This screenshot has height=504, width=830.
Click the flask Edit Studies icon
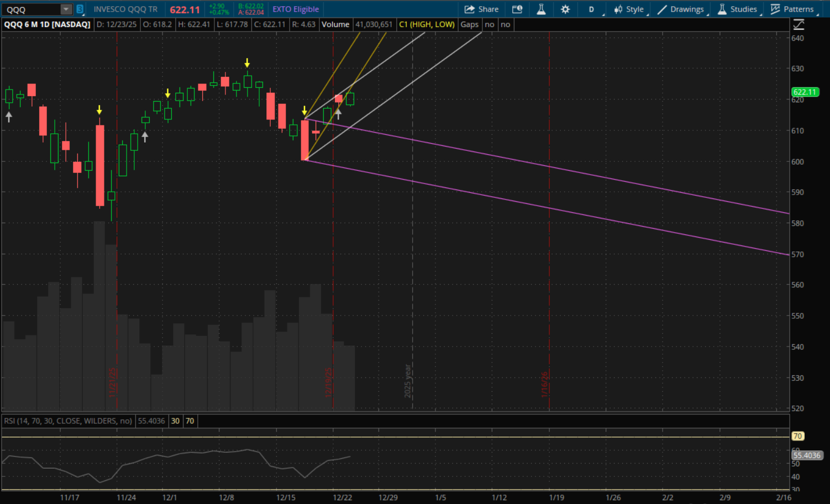point(541,9)
